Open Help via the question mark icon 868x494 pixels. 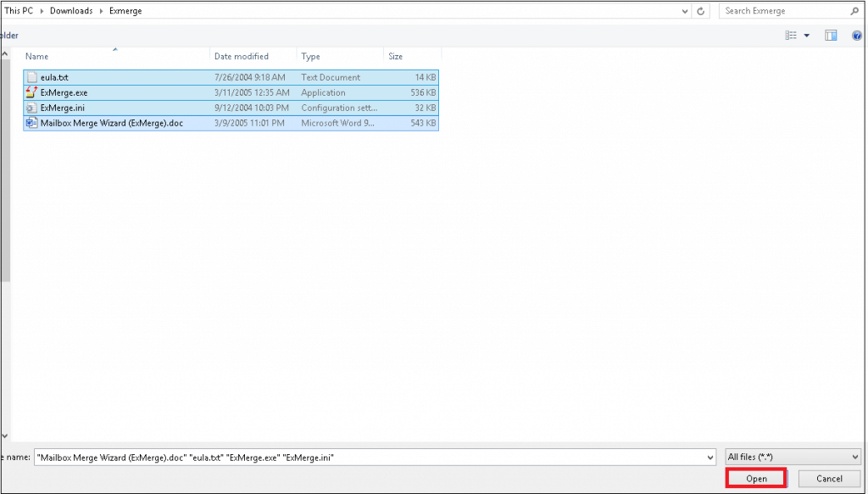click(856, 36)
